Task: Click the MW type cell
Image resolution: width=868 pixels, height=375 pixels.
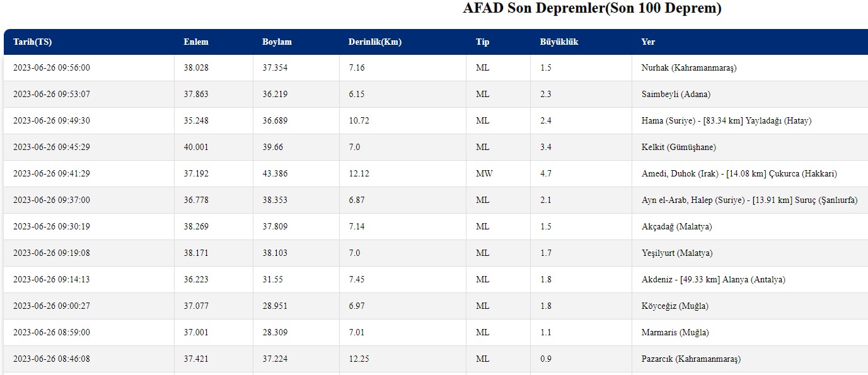Action: (x=484, y=174)
